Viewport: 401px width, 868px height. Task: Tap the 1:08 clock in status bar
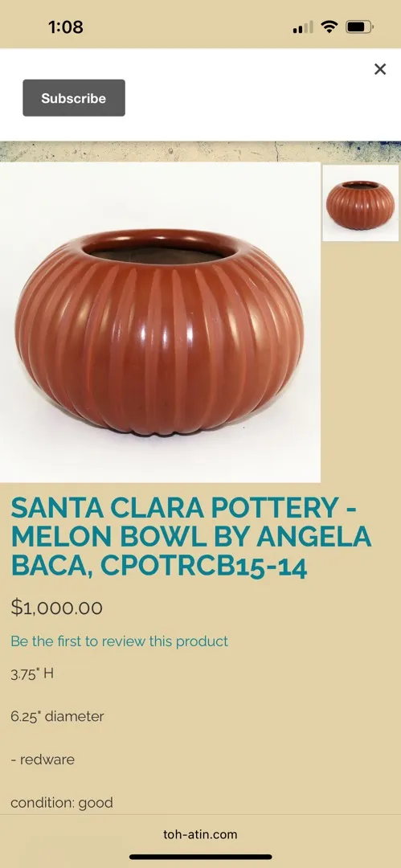point(65,27)
